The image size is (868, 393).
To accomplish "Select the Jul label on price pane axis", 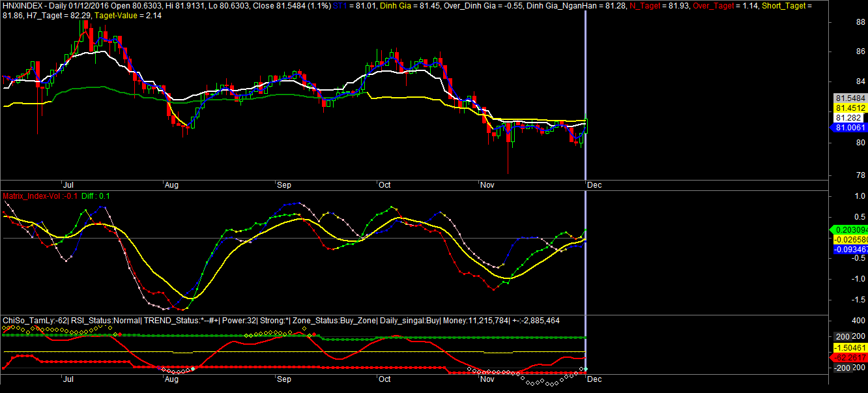I will [68, 185].
